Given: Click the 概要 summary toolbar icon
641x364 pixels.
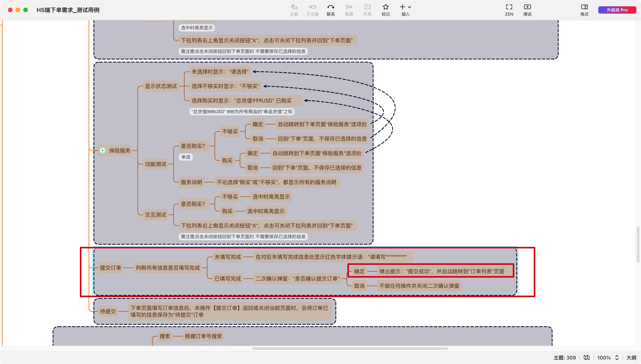Looking at the screenshot, I should pyautogui.click(x=349, y=7).
